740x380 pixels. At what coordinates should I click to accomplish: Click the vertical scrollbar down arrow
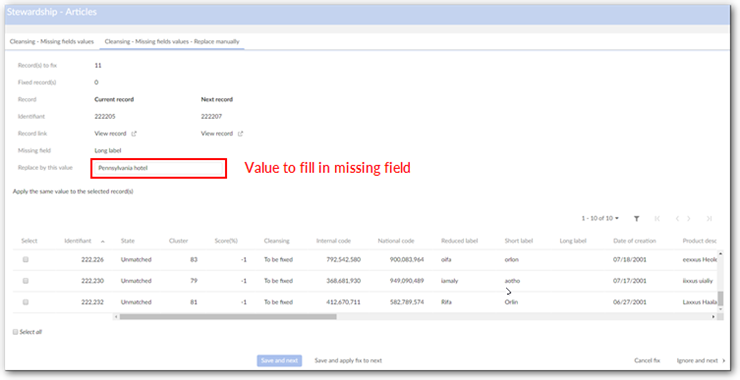720,309
